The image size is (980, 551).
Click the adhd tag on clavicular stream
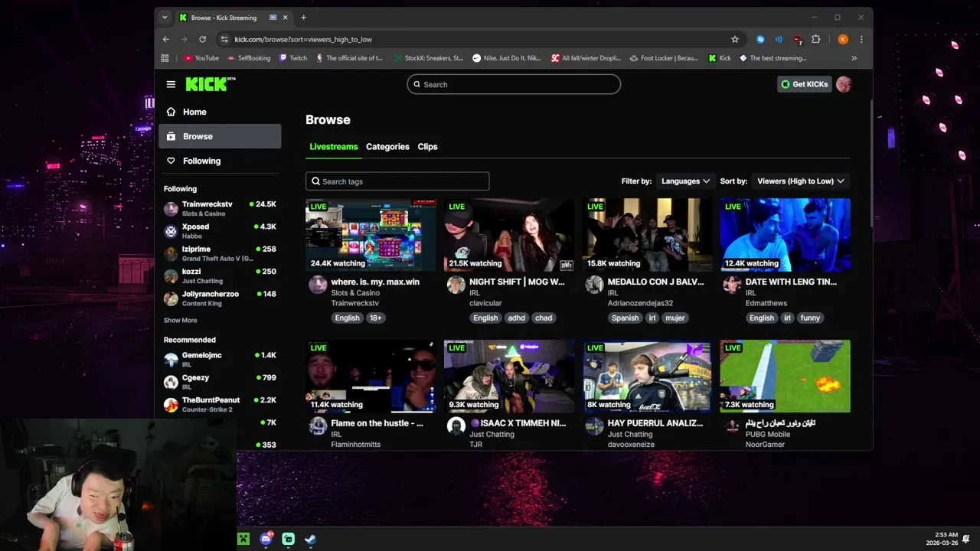(517, 318)
